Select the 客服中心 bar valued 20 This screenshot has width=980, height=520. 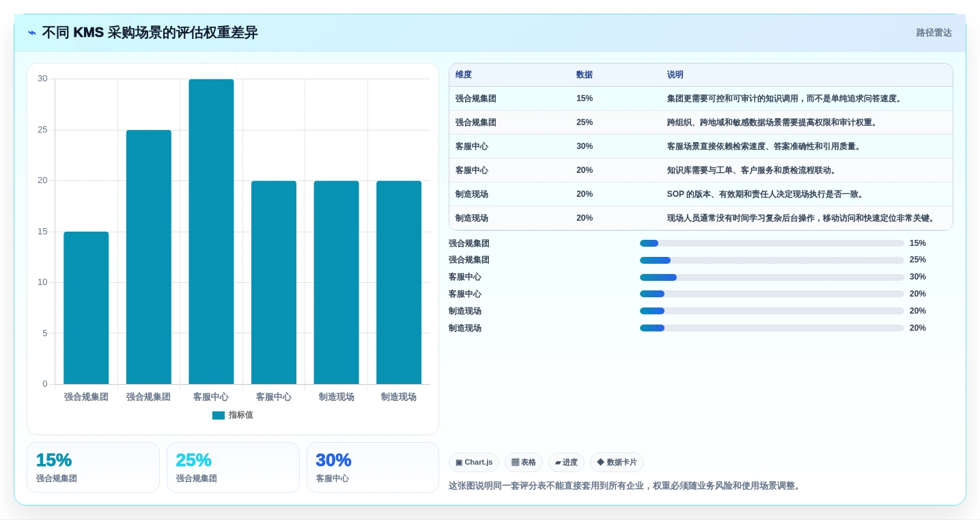(274, 282)
